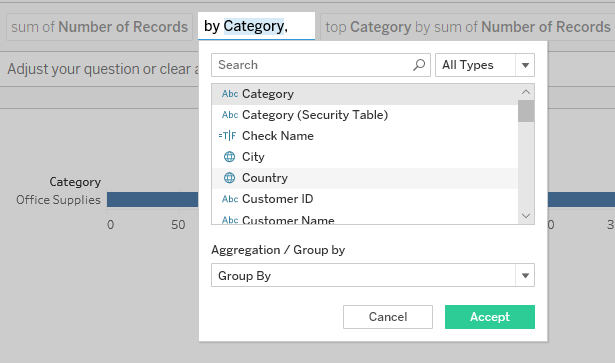Viewport: 615px width, 363px height.
Task: Focus the Search field box
Action: point(321,65)
